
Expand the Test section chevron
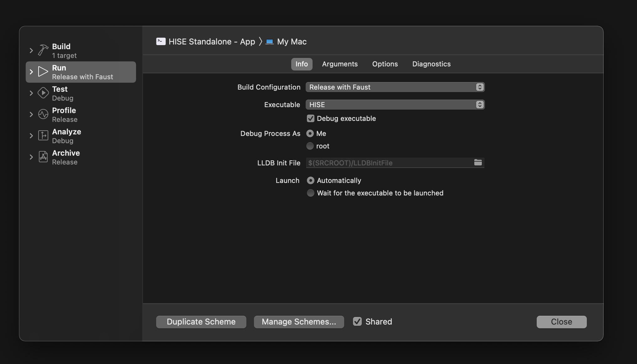(x=31, y=93)
